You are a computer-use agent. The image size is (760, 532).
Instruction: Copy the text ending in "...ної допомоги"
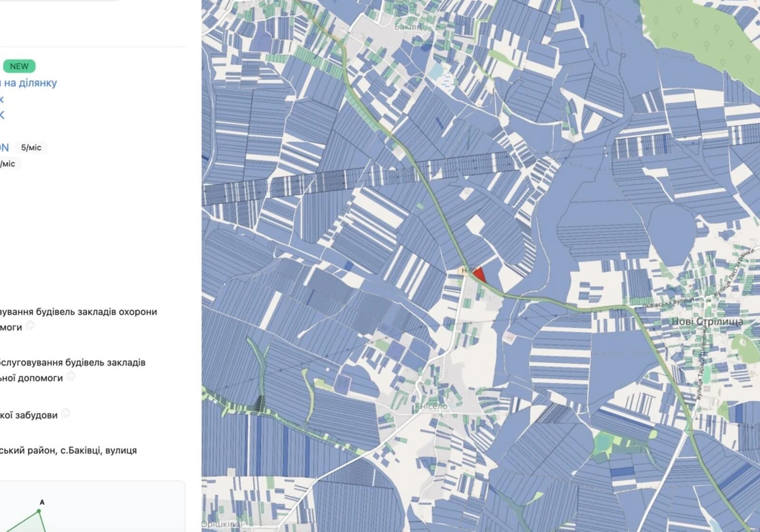click(x=71, y=377)
